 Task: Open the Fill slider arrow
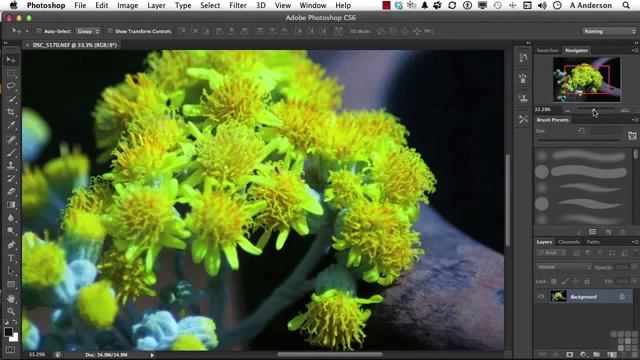click(x=633, y=281)
